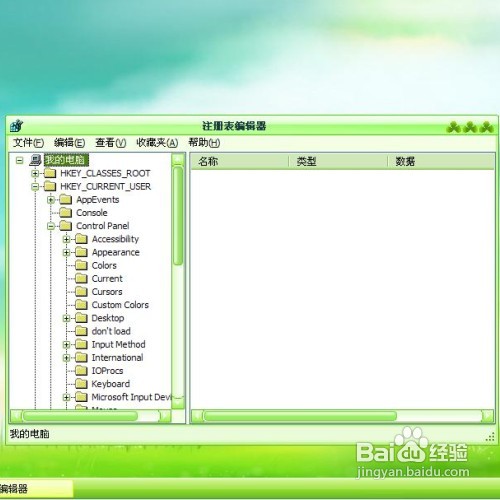The image size is (500, 500).
Task: Select the Keyboard key label
Action: pyautogui.click(x=111, y=384)
